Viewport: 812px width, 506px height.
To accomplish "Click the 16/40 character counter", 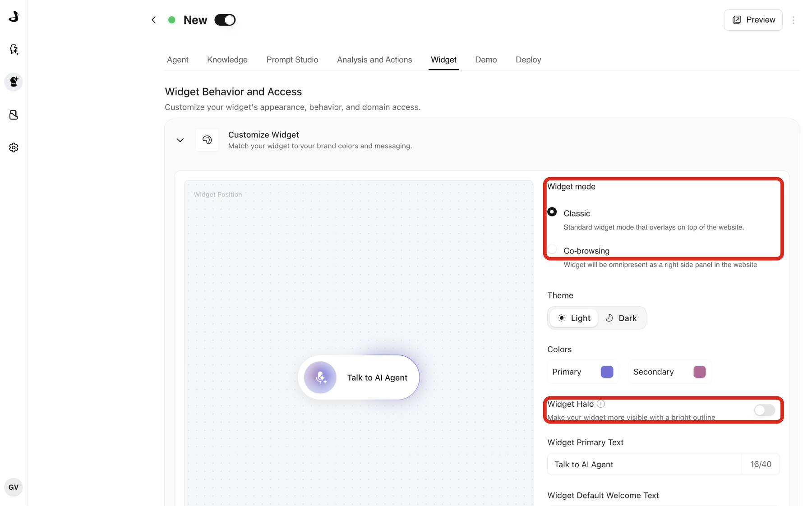I will pyautogui.click(x=761, y=464).
